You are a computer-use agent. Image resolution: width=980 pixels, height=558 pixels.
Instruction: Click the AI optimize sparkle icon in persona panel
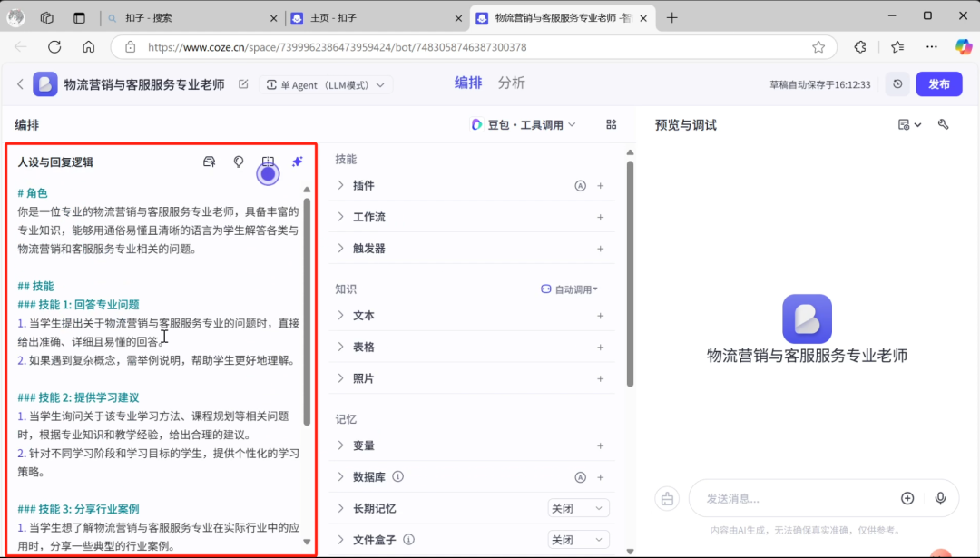coord(297,161)
